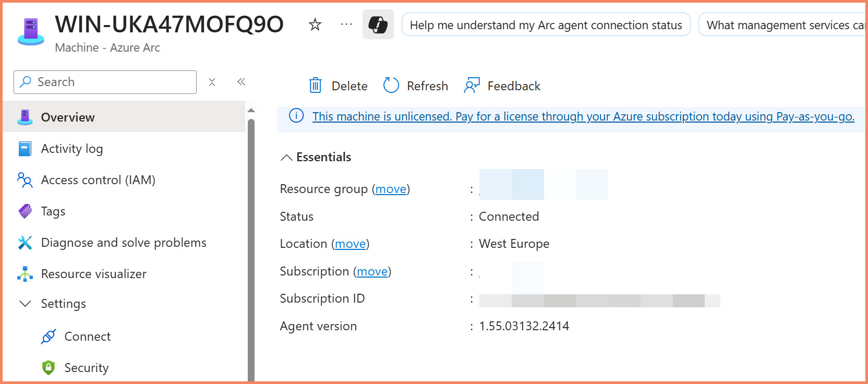Open Overview menu item
868x384 pixels.
point(124,117)
